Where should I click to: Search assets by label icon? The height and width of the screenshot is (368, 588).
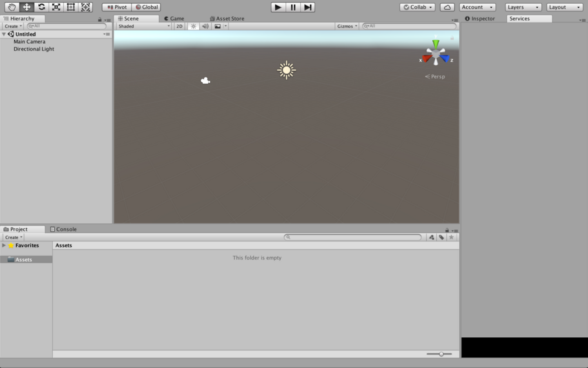[x=441, y=237]
